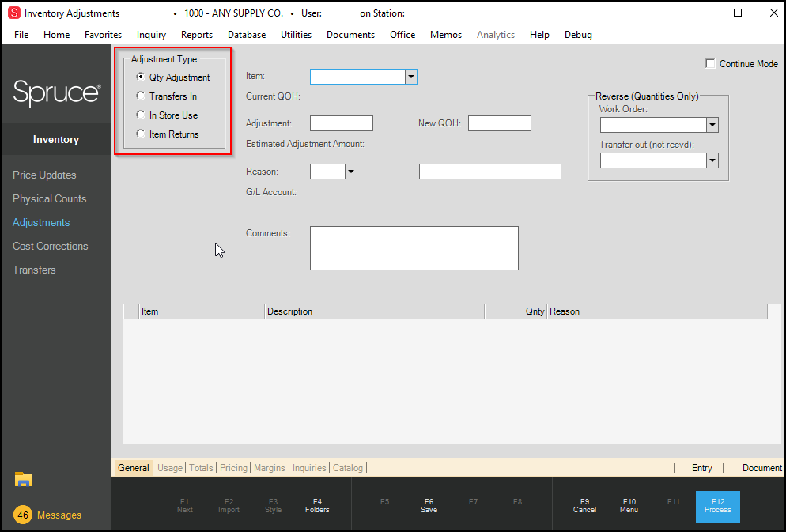
Task: Open Physical Counts in the sidebar
Action: click(x=50, y=199)
